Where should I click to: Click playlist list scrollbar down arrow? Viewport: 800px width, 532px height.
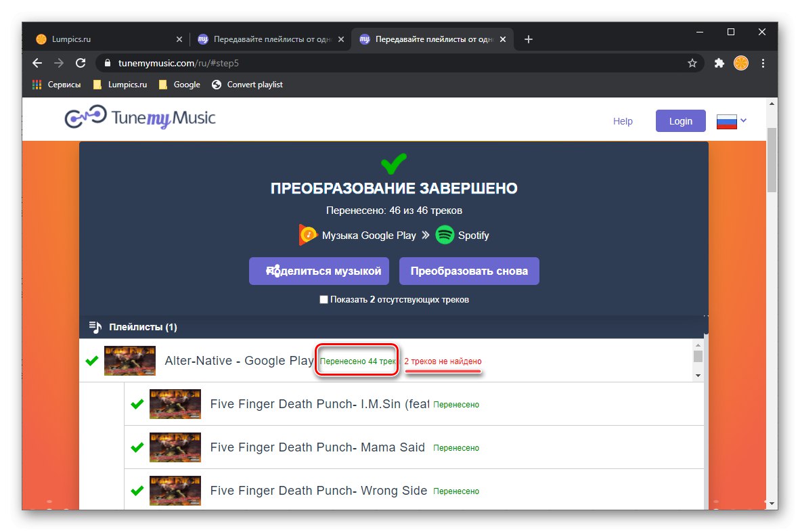698,376
